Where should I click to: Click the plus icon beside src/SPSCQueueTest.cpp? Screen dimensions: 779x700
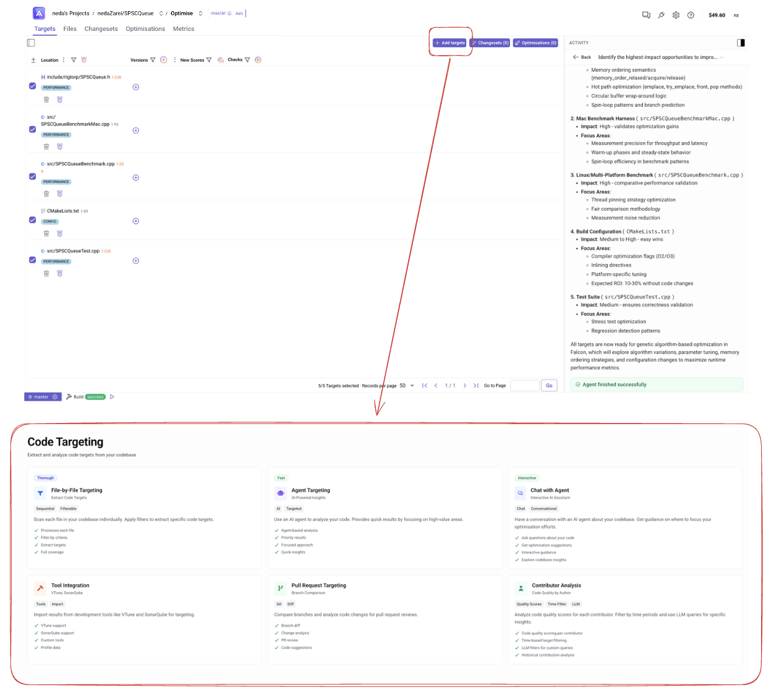tap(135, 260)
